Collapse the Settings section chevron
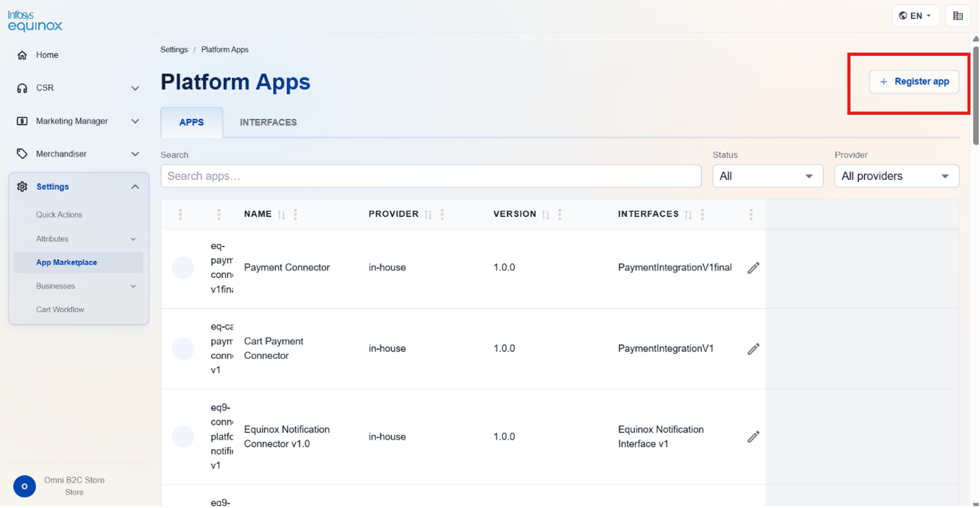The width and height of the screenshot is (980, 508). click(135, 187)
